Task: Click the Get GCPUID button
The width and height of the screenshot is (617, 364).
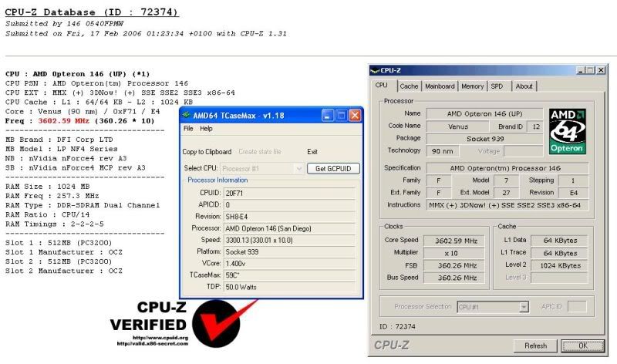Action: point(333,168)
